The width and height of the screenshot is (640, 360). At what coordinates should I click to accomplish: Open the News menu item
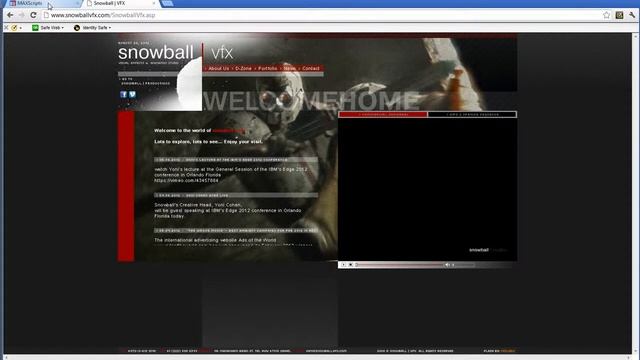point(289,69)
